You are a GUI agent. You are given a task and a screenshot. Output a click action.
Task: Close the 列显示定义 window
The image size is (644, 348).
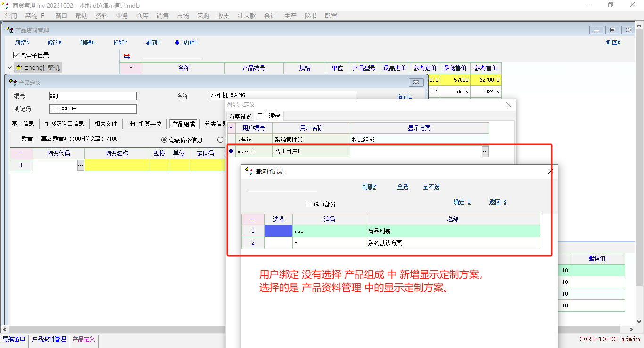(508, 105)
